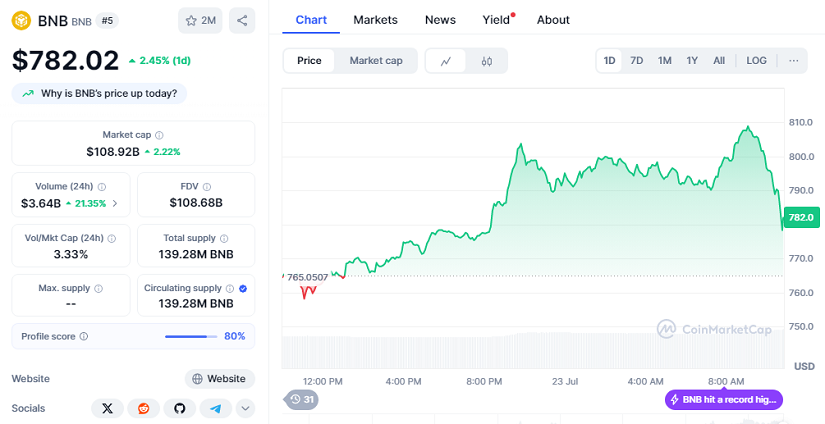Set chart range to All
The width and height of the screenshot is (825, 424).
719,61
